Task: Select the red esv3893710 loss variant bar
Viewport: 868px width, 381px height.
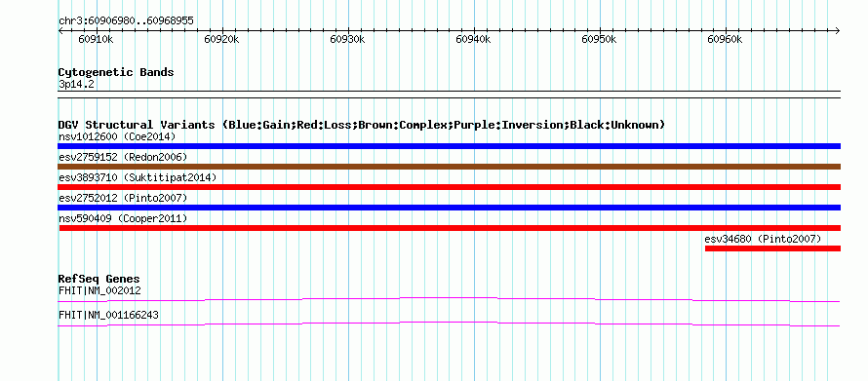Action: click(x=449, y=187)
